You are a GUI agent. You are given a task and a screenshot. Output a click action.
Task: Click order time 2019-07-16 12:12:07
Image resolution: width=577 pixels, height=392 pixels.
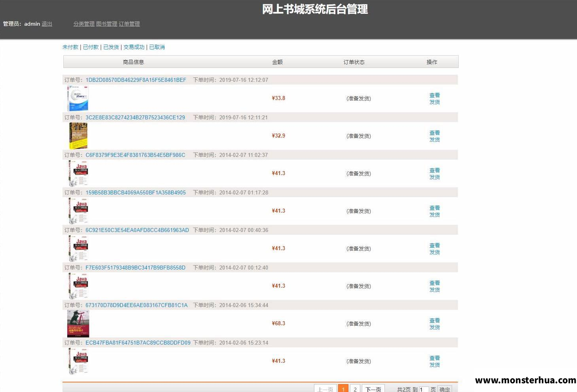pyautogui.click(x=244, y=80)
